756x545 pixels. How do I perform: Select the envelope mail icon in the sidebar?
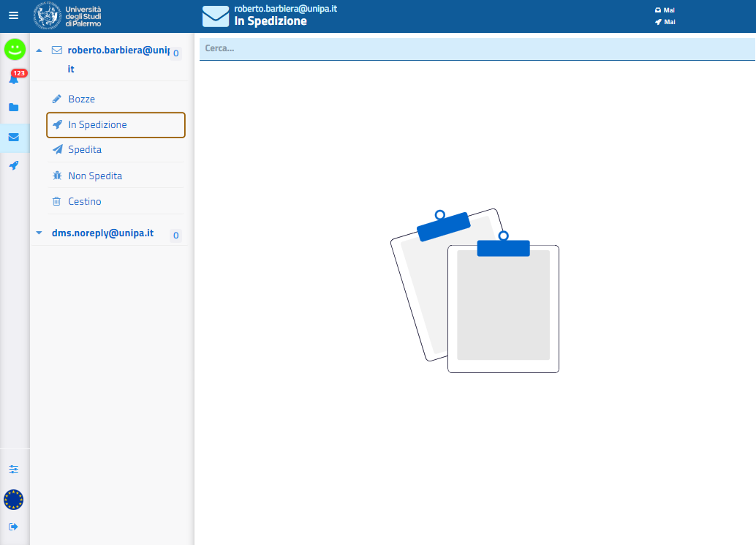(14, 137)
